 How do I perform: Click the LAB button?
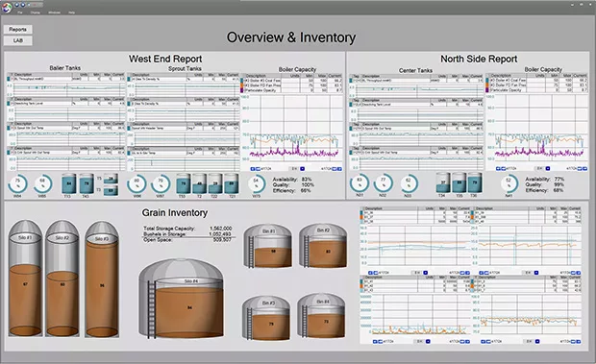tap(18, 40)
